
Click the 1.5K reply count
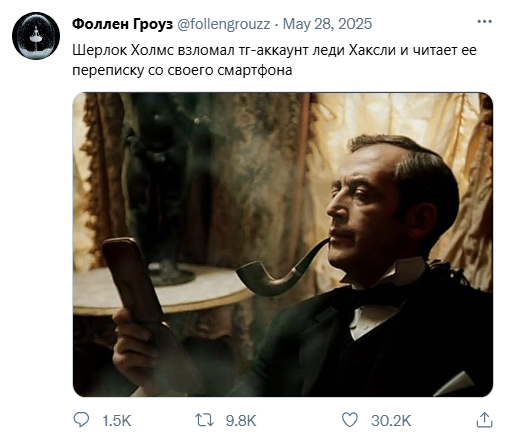point(117,421)
